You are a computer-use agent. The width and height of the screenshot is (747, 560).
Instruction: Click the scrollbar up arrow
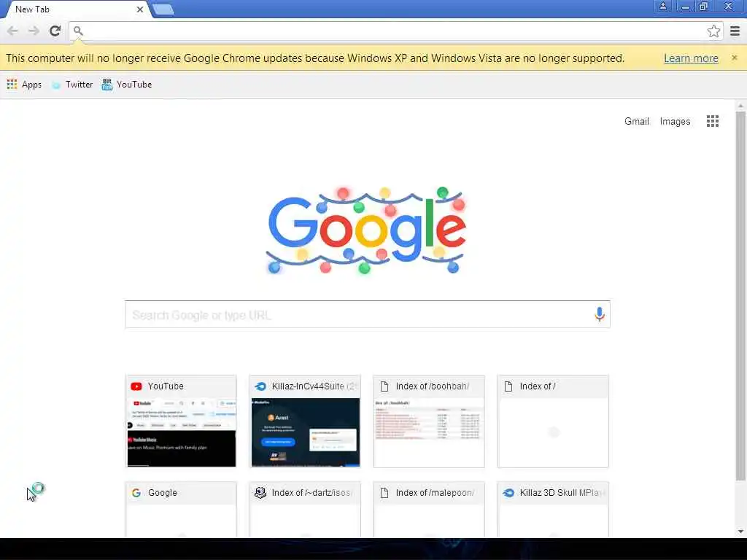click(740, 105)
